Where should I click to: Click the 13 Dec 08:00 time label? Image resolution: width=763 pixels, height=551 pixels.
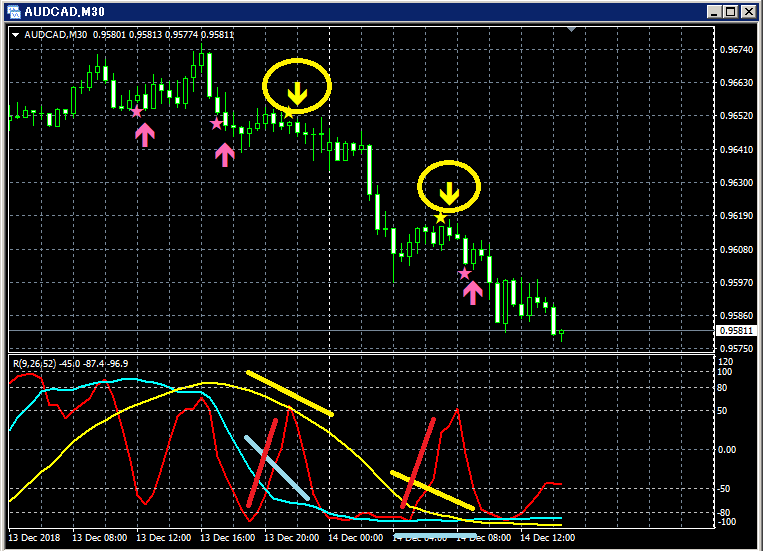pyautogui.click(x=100, y=538)
